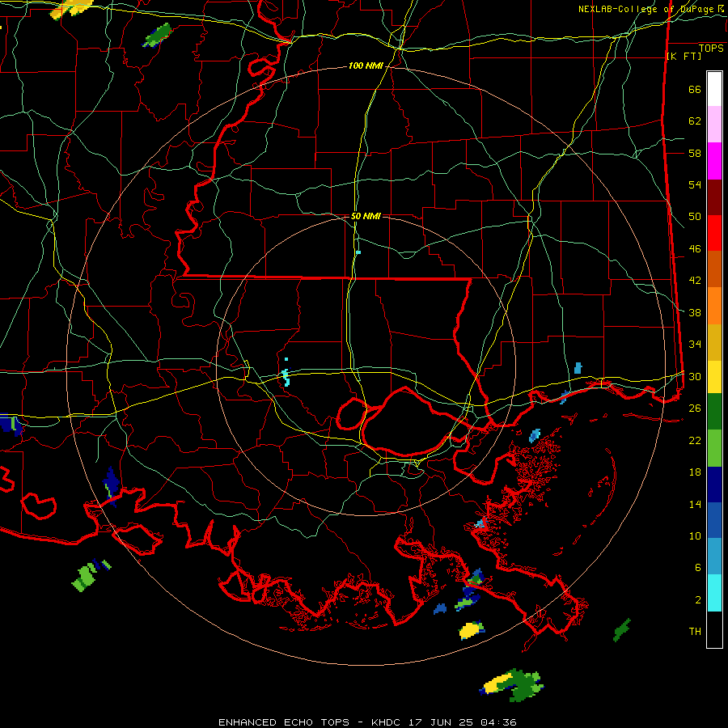Click the navy legend swatch near 18
Viewport: 728px width, 728px height.
714,485
